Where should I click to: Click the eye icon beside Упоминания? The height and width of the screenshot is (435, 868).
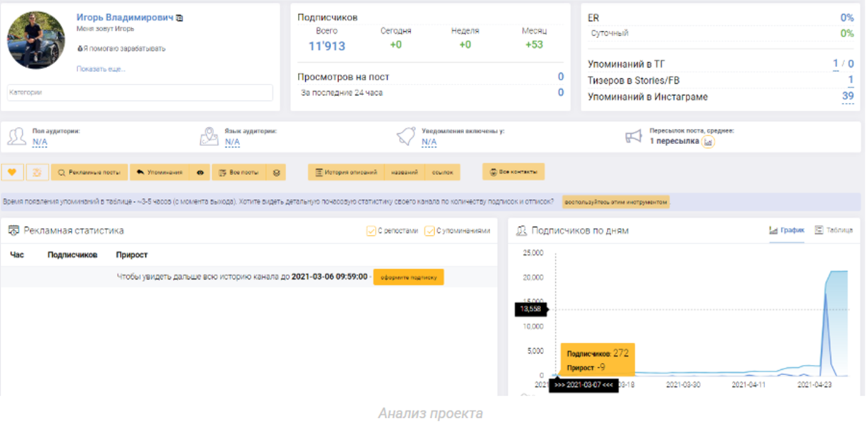tap(200, 173)
